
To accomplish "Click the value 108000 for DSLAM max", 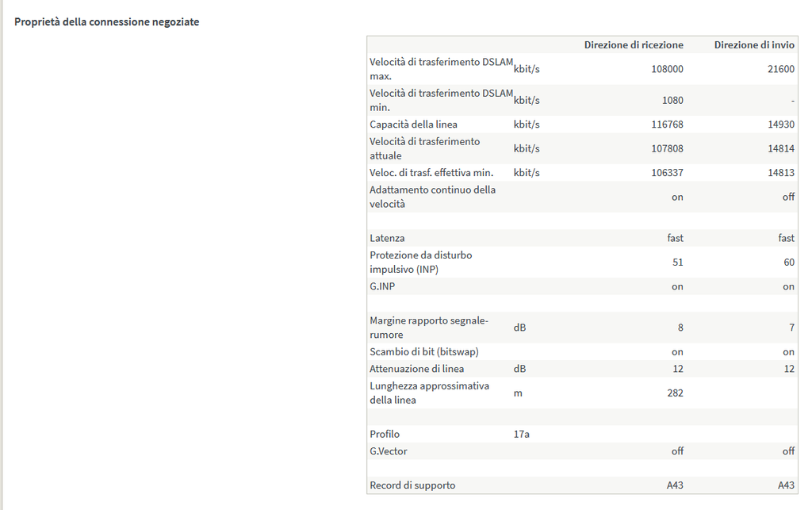I will pyautogui.click(x=667, y=69).
